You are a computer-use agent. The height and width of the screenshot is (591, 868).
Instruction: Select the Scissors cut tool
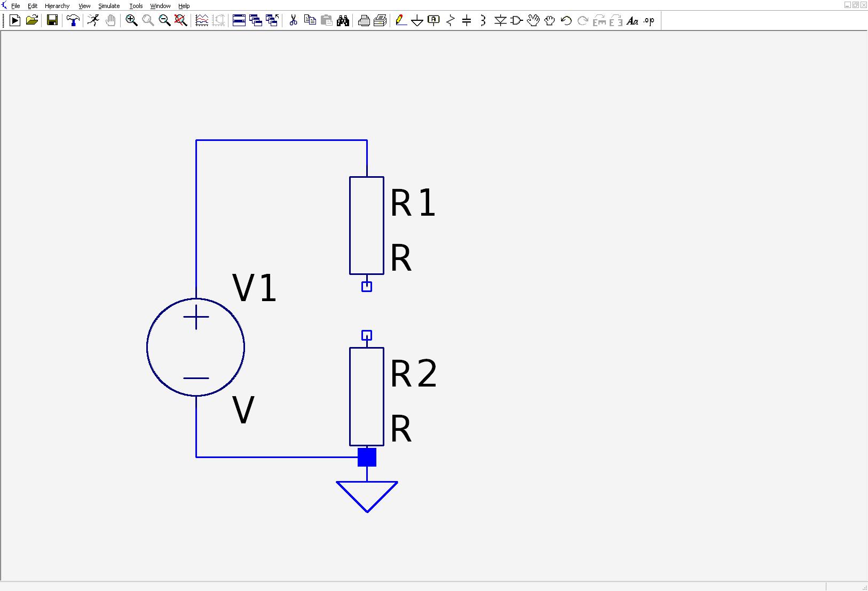[x=293, y=21]
